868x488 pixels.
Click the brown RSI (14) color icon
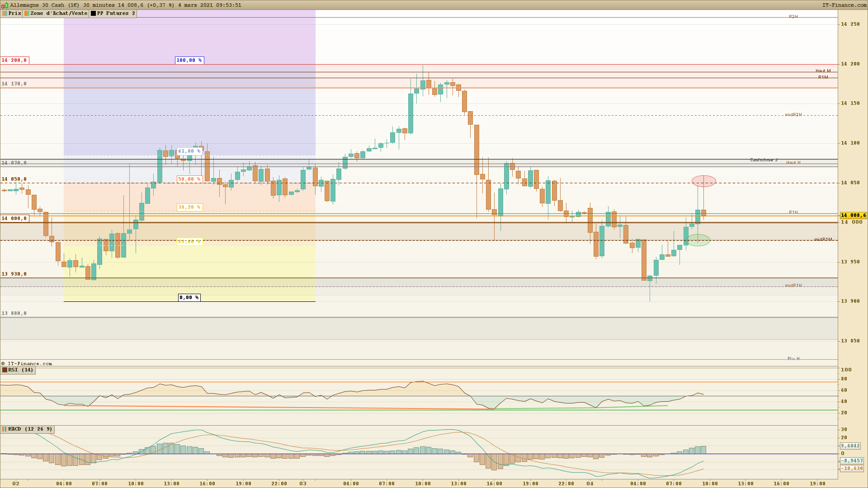pyautogui.click(x=5, y=370)
